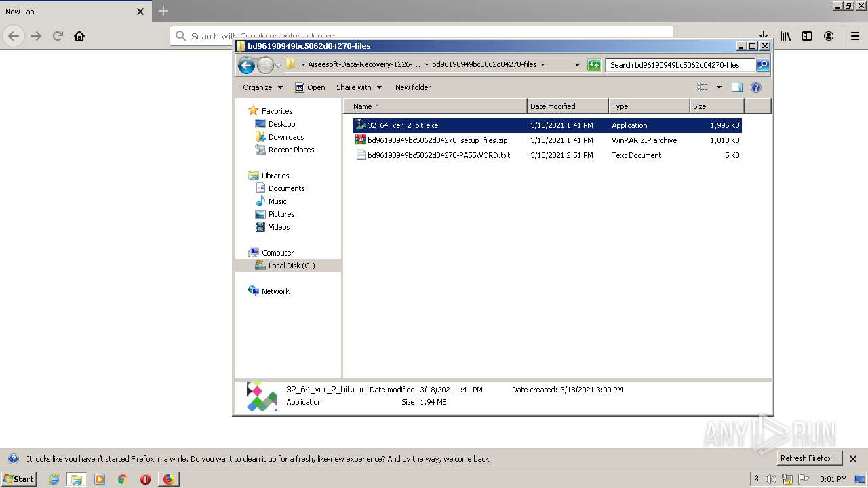The width and height of the screenshot is (868, 488).
Task: Open Firefox Library icon
Action: 785,36
